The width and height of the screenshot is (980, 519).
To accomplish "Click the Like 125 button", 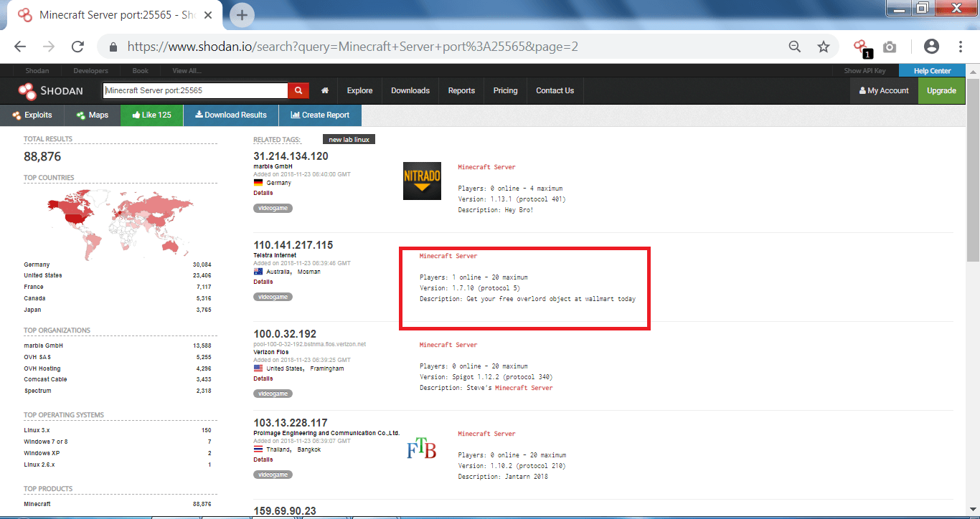I will [151, 115].
